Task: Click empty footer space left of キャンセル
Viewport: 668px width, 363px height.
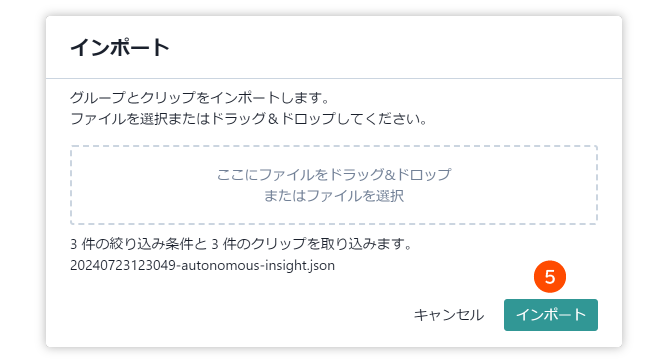Action: pyautogui.click(x=239, y=315)
